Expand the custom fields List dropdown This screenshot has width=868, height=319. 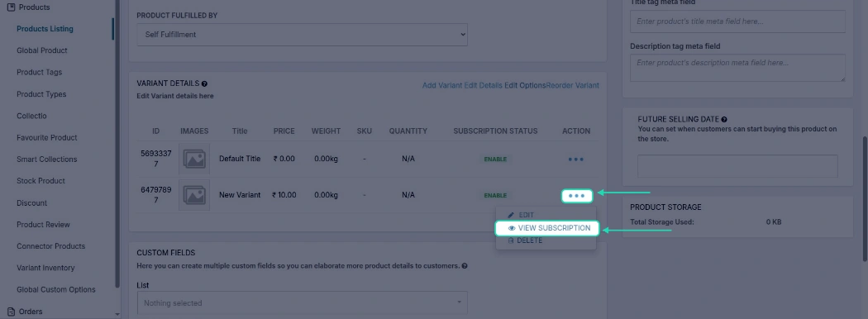(x=303, y=303)
